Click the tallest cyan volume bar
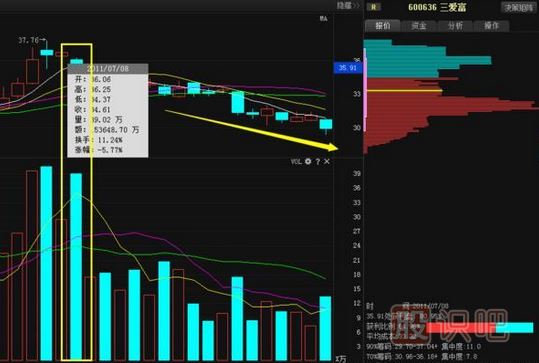This screenshot has height=363, width=539. (46, 263)
